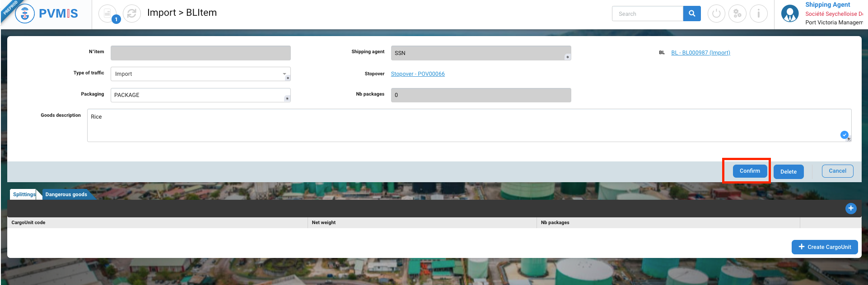Click the blue magnifier search button
Image resolution: width=868 pixels, height=285 pixels.
point(691,14)
